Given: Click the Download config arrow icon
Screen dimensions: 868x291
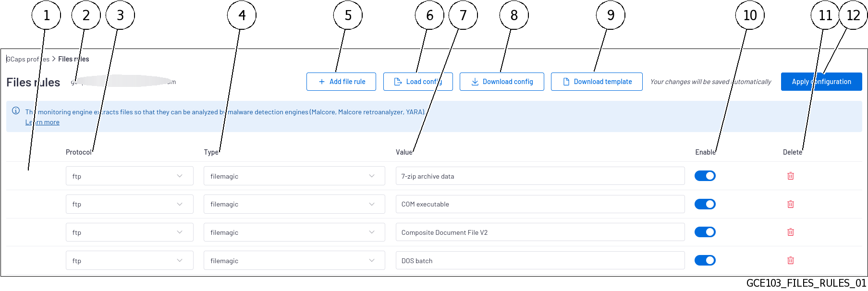Looking at the screenshot, I should click(x=475, y=82).
